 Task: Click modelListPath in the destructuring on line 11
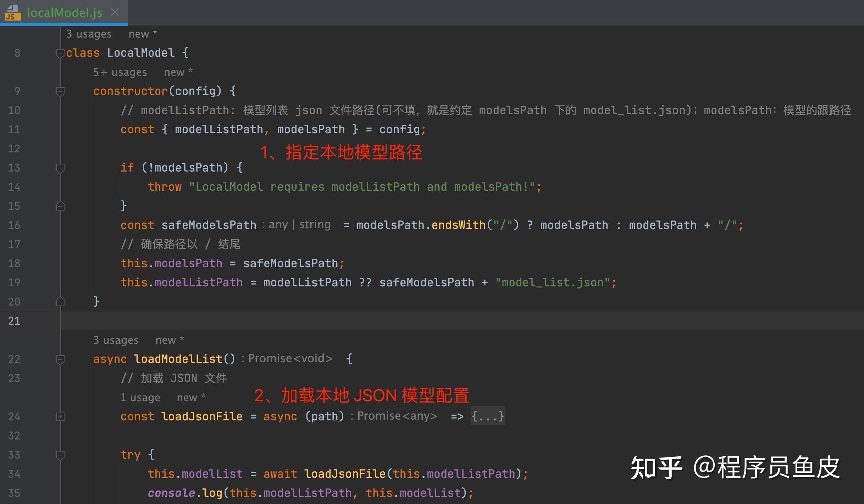coord(219,130)
